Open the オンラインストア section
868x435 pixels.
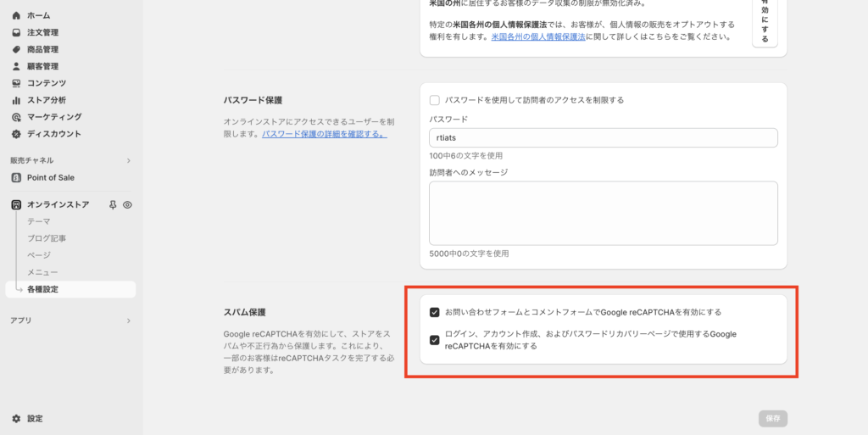point(58,204)
